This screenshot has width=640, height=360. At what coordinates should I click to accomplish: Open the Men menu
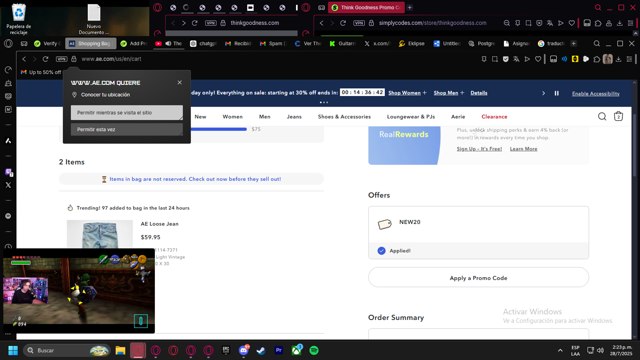(264, 117)
